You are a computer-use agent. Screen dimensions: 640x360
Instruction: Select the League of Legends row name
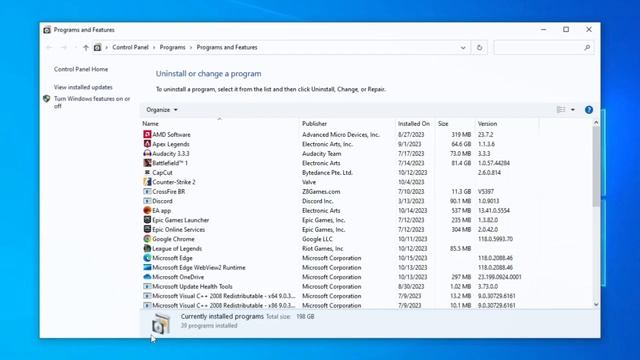(x=177, y=248)
